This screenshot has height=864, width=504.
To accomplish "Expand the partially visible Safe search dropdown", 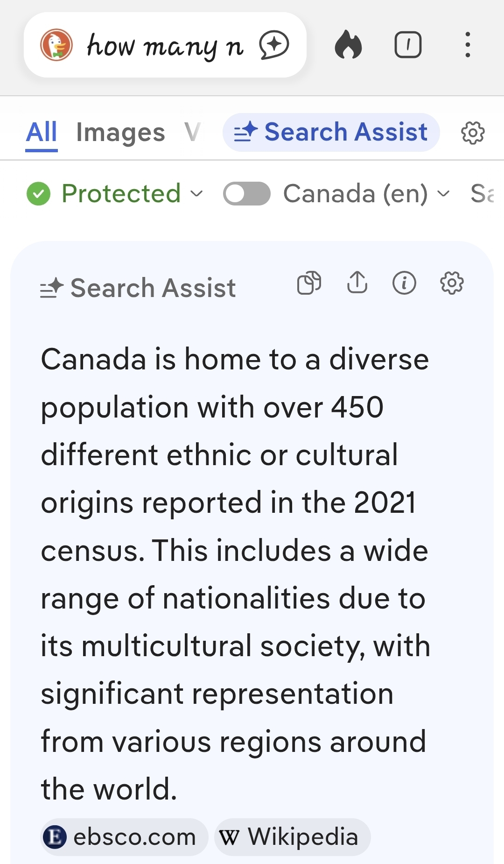I will pyautogui.click(x=483, y=194).
